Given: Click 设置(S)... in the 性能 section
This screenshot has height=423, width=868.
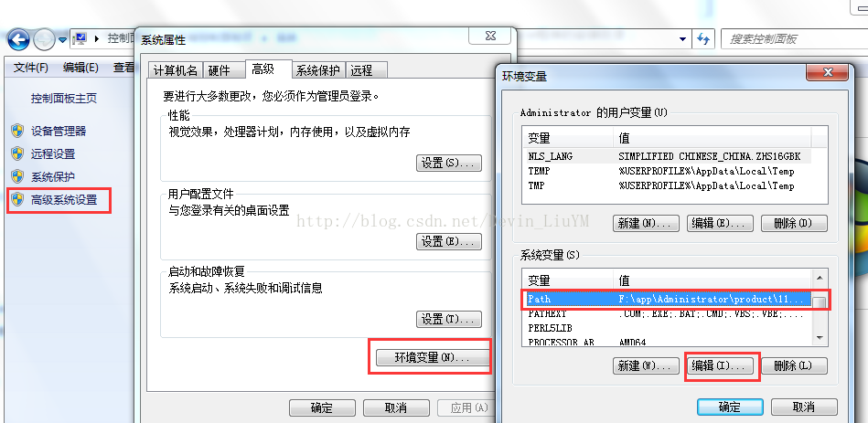Looking at the screenshot, I should pyautogui.click(x=448, y=164).
